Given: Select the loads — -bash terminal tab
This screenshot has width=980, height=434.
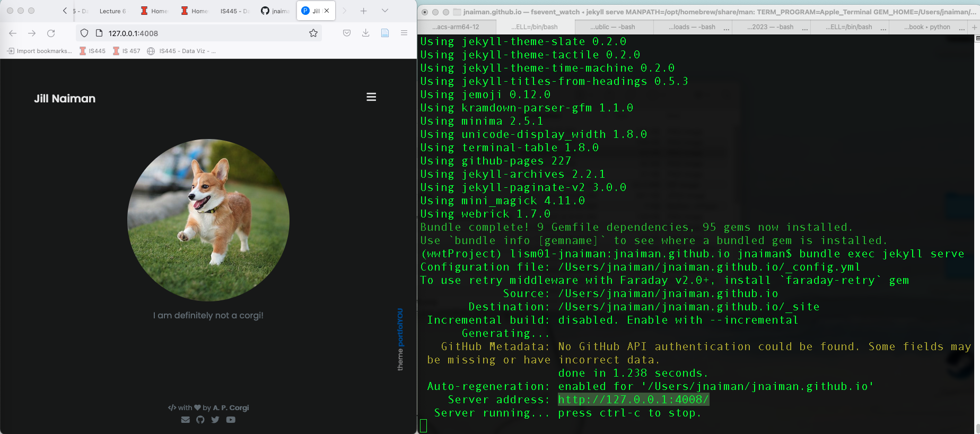Looking at the screenshot, I should [692, 27].
